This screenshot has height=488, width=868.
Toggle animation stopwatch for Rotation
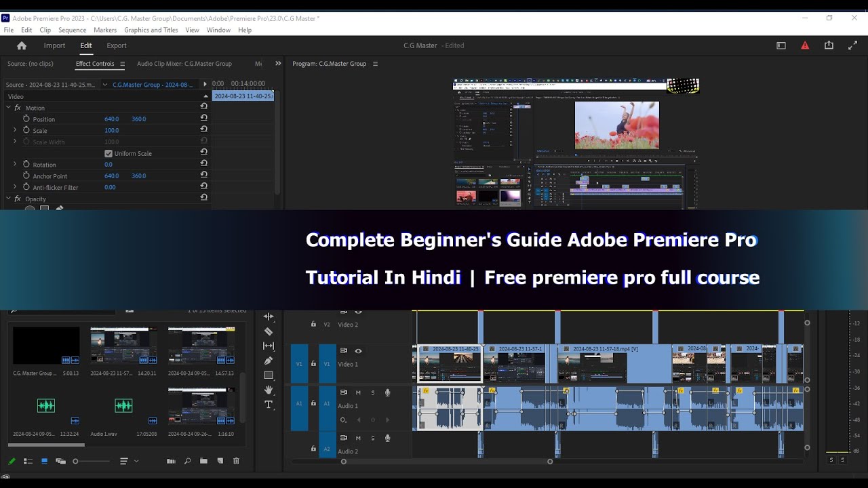coord(26,164)
